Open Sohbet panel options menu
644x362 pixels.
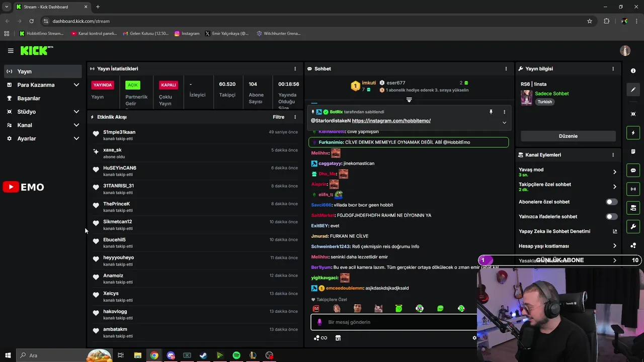pos(506,68)
